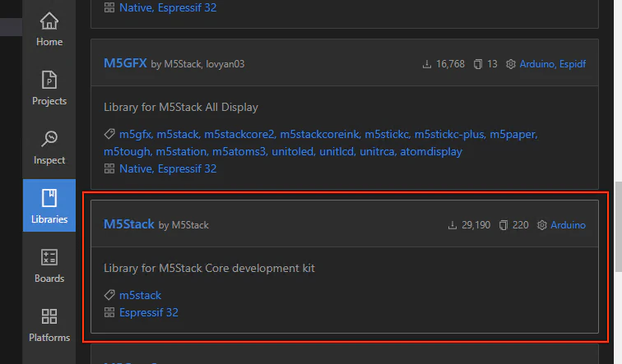622x364 pixels.
Task: Click the Arduino framework link in M5Stack card
Action: pyautogui.click(x=568, y=225)
